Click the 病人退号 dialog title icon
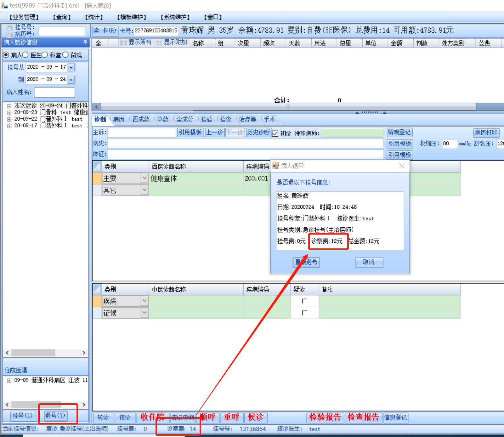This screenshot has width=504, height=437. tap(276, 166)
